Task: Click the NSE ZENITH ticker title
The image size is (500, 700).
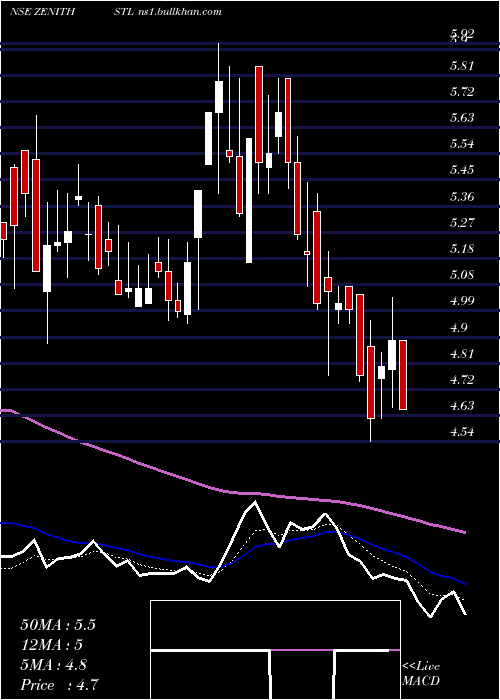Action: pyautogui.click(x=42, y=12)
